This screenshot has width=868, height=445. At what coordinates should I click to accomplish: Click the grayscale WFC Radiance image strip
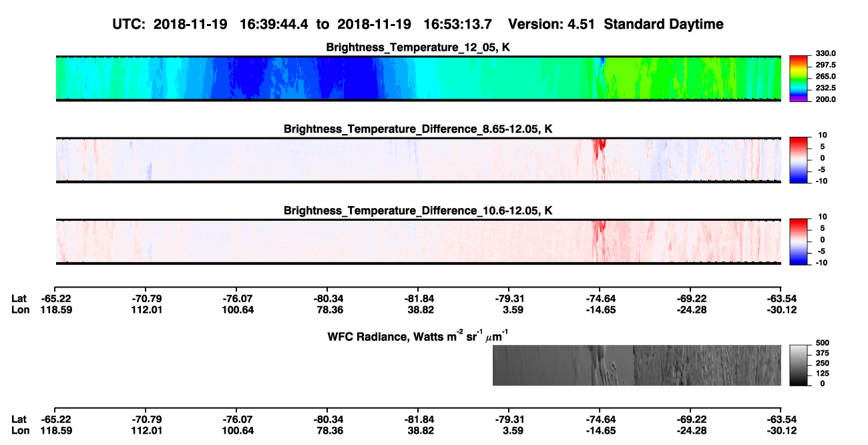636,365
